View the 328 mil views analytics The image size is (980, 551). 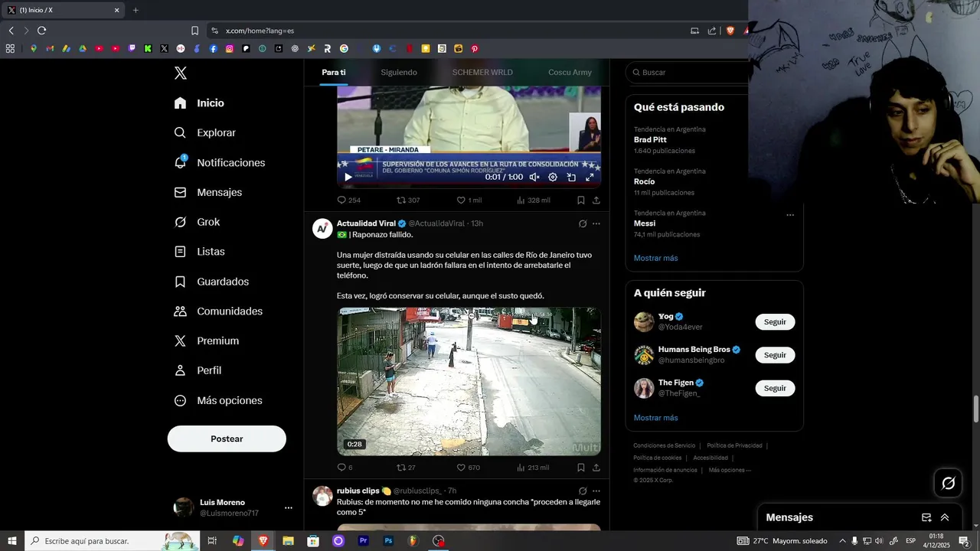click(534, 201)
